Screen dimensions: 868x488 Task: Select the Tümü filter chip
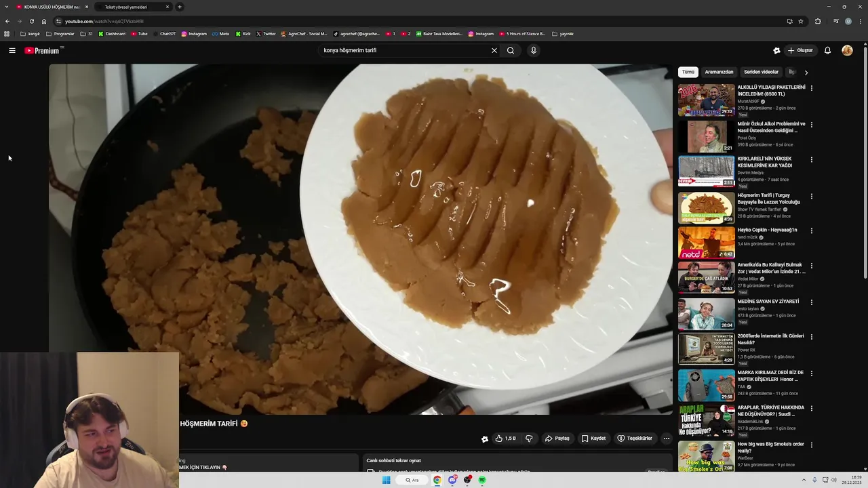pyautogui.click(x=688, y=72)
